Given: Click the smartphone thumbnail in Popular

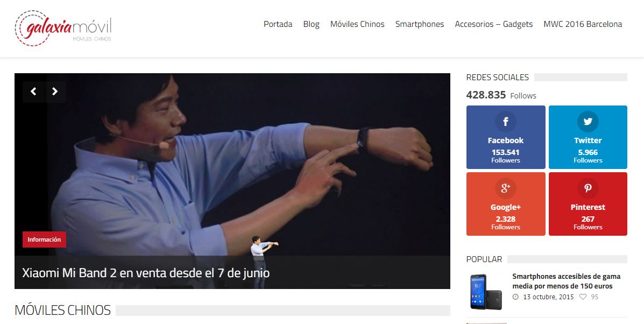Looking at the screenshot, I should tap(486, 292).
